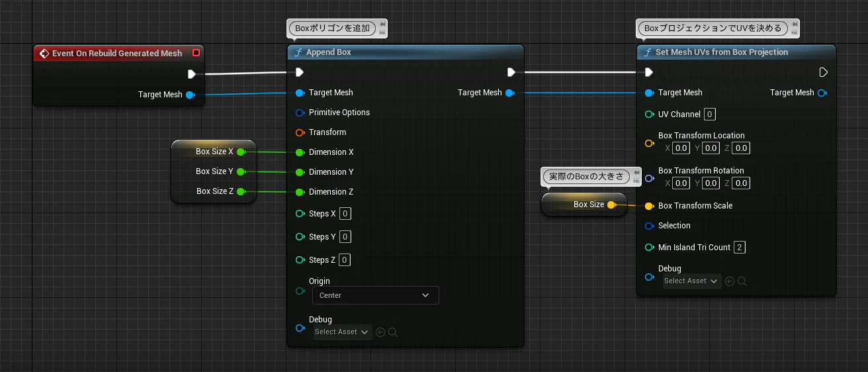Image resolution: width=868 pixels, height=372 pixels.
Task: Click the Primitive Options pin
Action: pyautogui.click(x=300, y=113)
